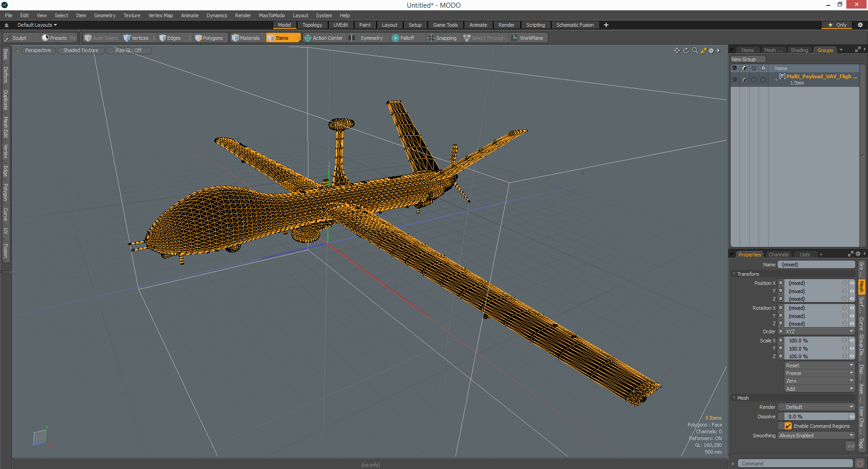This screenshot has height=469, width=868.
Task: Click the expand arrows (>>) button
Action: (850, 446)
